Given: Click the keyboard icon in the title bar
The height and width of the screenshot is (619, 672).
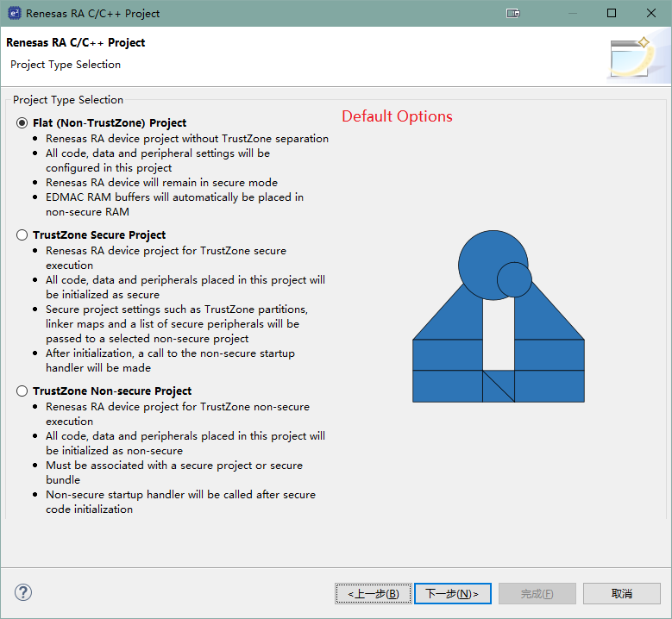Looking at the screenshot, I should pos(513,14).
